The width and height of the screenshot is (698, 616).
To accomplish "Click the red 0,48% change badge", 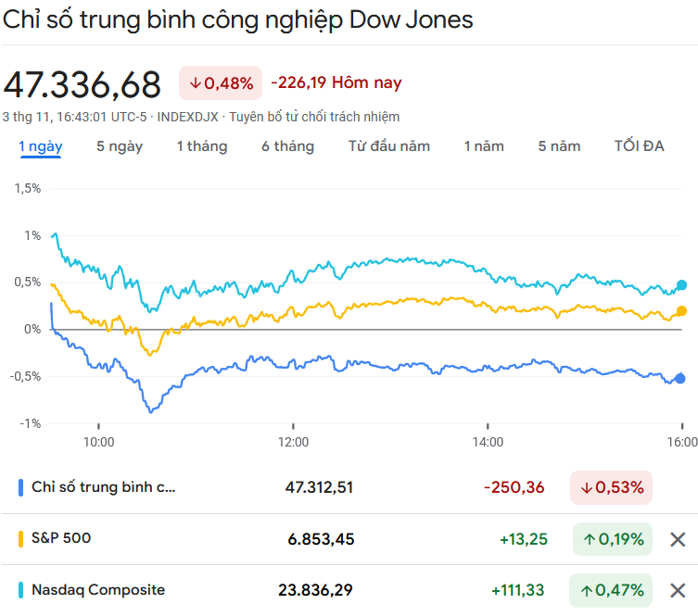I will (221, 83).
